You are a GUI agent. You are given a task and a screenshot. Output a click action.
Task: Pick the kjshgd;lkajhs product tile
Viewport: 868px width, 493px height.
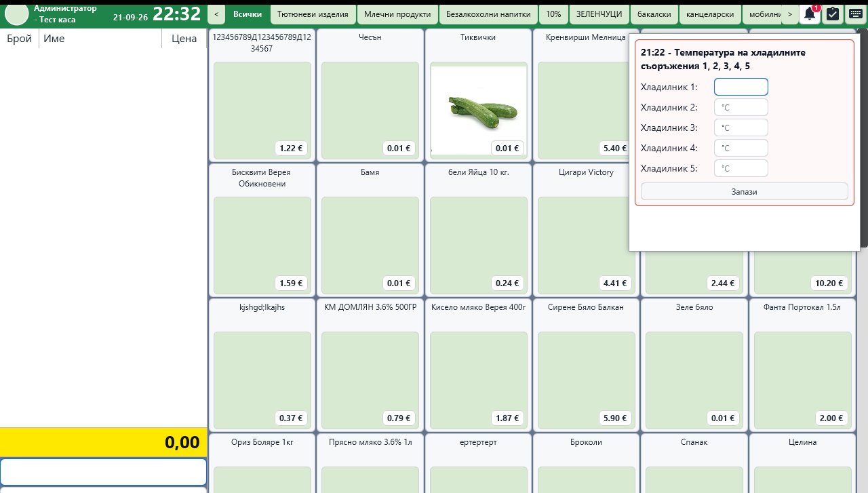[262, 365]
